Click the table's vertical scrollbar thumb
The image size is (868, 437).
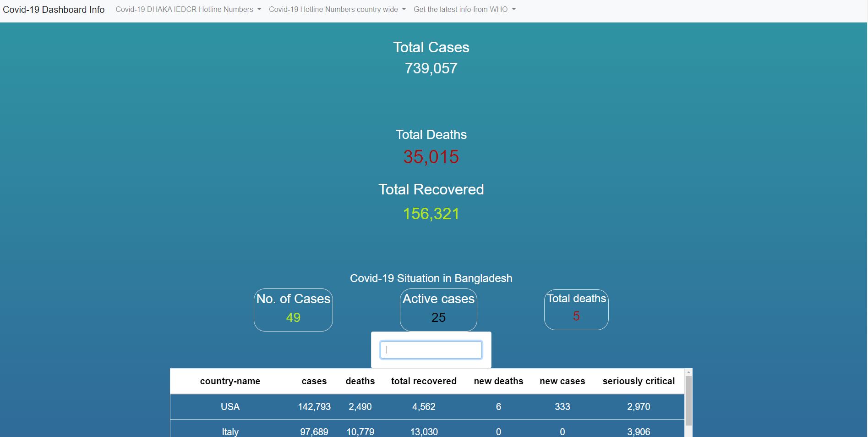click(x=688, y=401)
